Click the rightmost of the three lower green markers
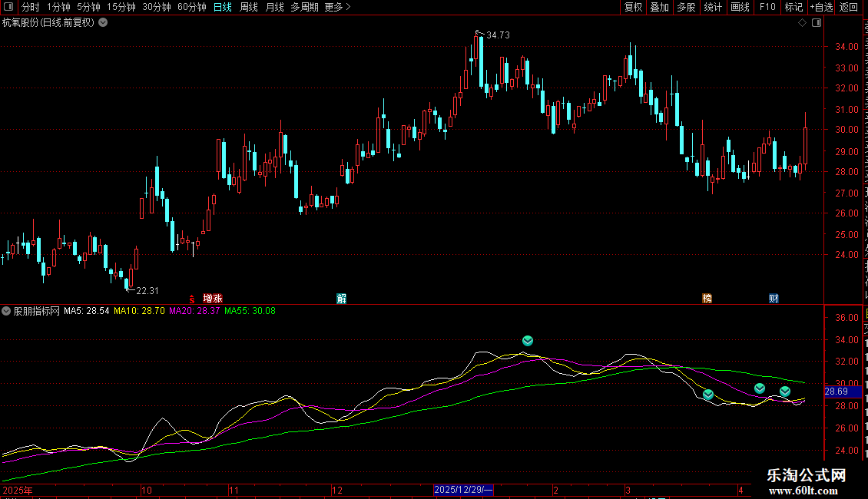Screen dimensions: 868x499 785,392
